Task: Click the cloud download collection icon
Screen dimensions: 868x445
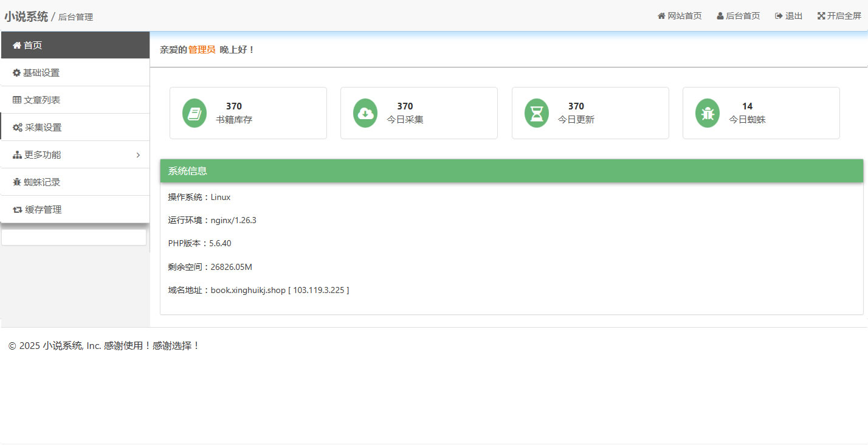Action: click(x=365, y=113)
